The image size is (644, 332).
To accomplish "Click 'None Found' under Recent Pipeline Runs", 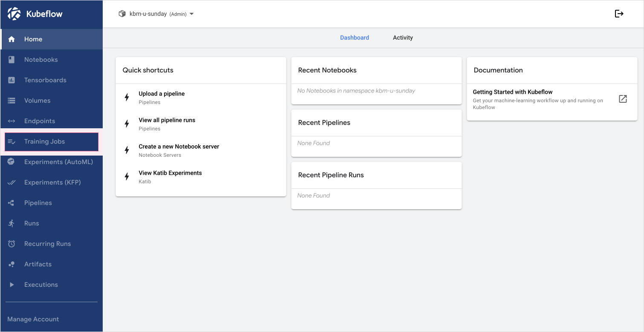I will click(314, 196).
